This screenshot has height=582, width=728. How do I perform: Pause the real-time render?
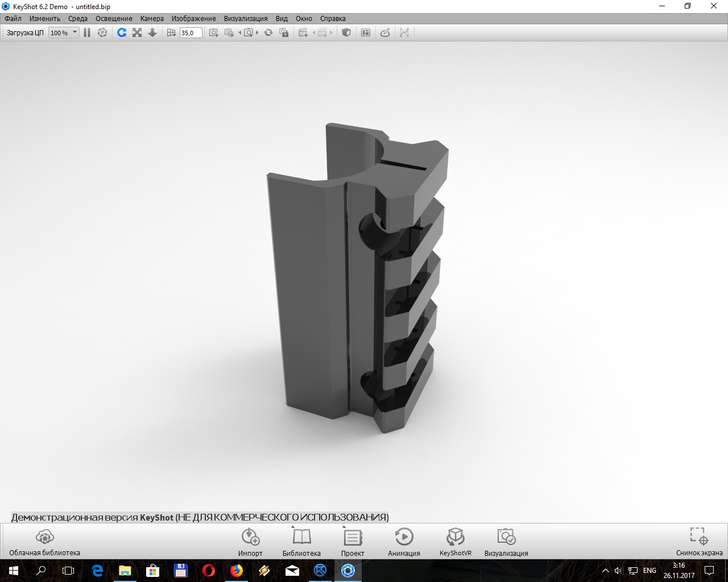pyautogui.click(x=87, y=33)
